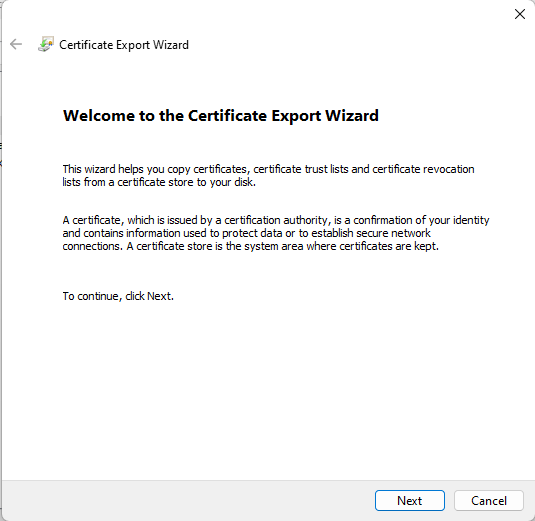Click the word 'Export' in the window title
This screenshot has height=521, width=535.
point(133,45)
